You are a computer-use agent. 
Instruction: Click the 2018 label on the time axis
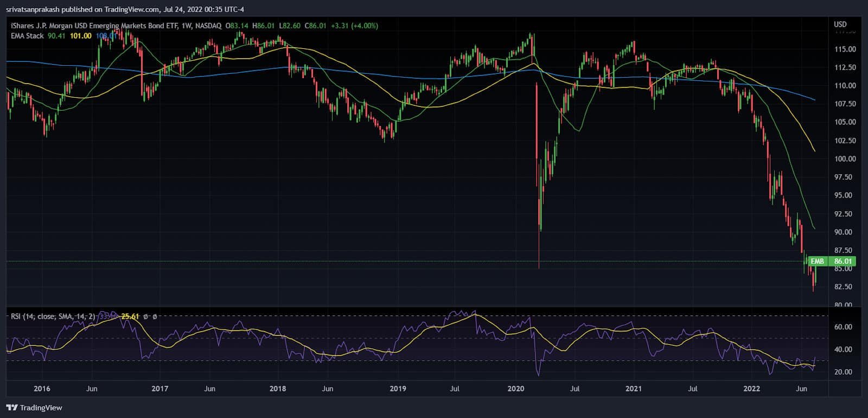coord(278,389)
